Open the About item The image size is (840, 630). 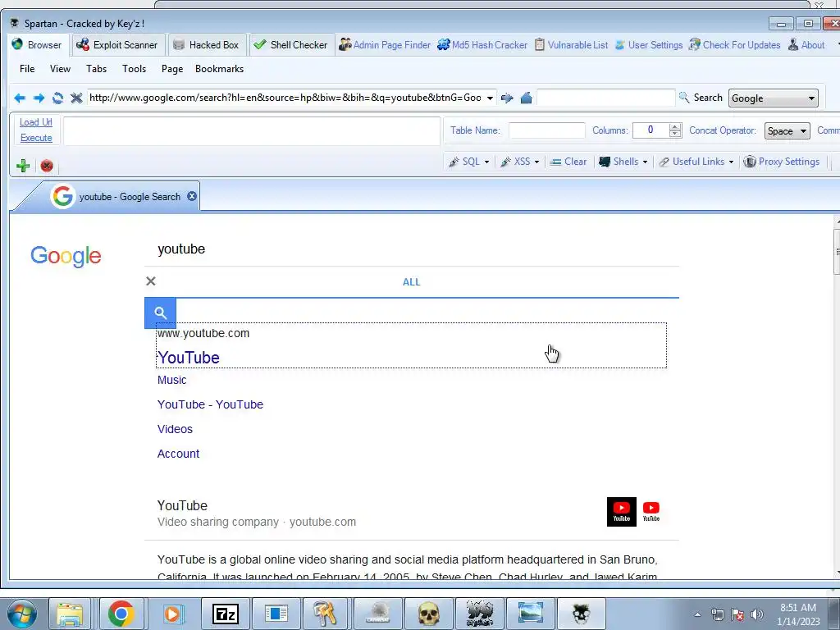[806, 45]
